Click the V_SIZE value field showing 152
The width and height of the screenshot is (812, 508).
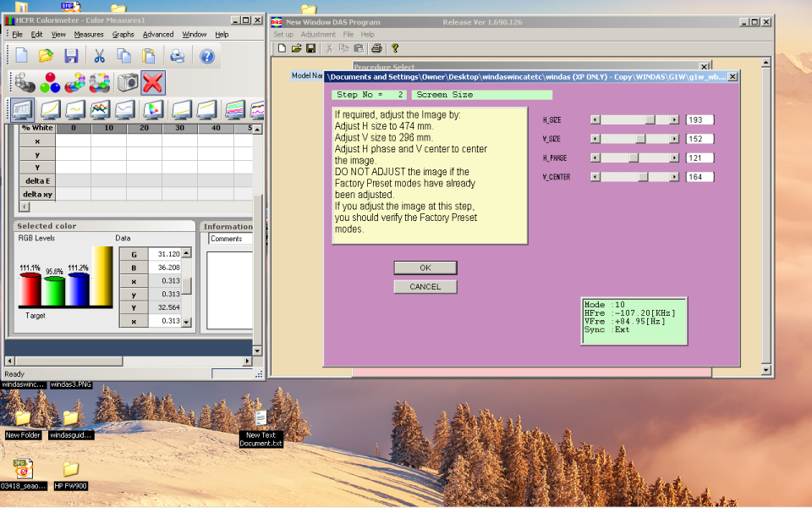[700, 139]
